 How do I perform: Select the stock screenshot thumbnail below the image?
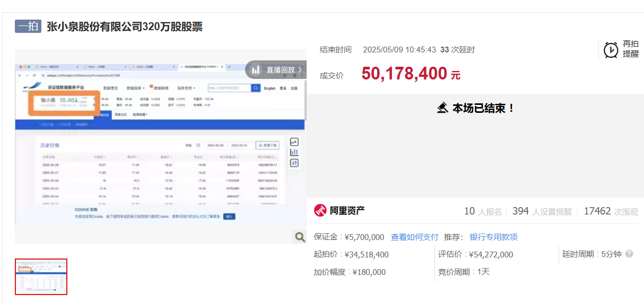pos(41,277)
